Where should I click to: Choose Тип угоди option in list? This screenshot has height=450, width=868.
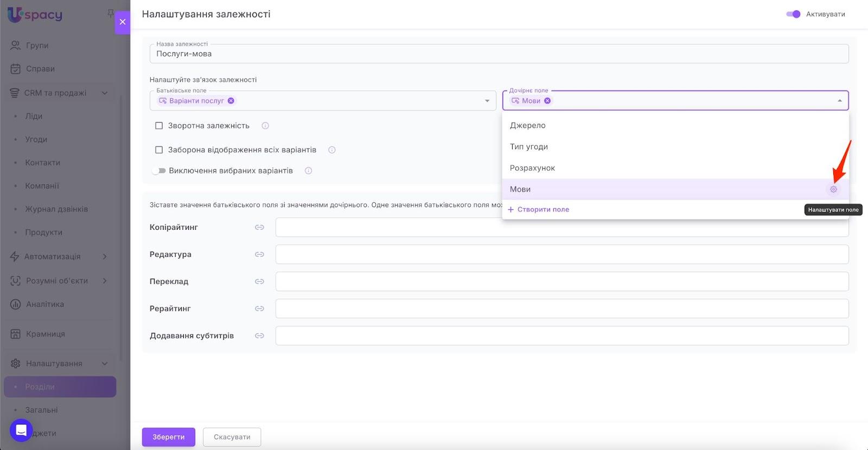tap(529, 147)
